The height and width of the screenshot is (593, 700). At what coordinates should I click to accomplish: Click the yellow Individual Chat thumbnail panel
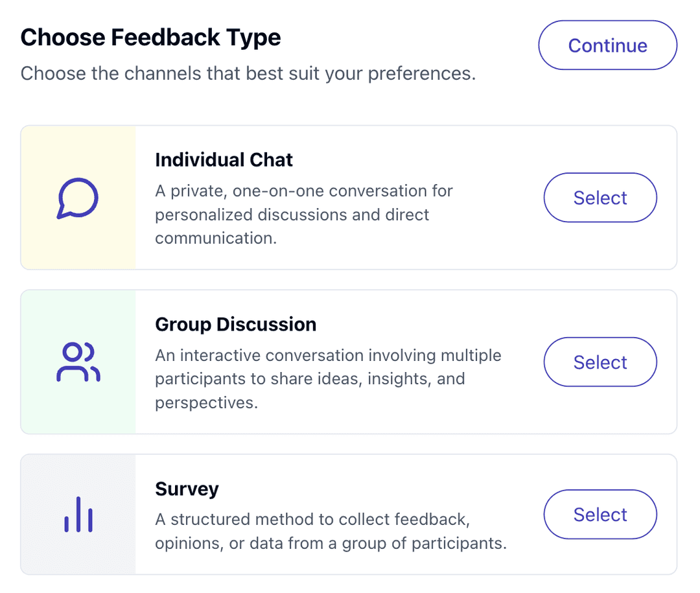point(78,198)
